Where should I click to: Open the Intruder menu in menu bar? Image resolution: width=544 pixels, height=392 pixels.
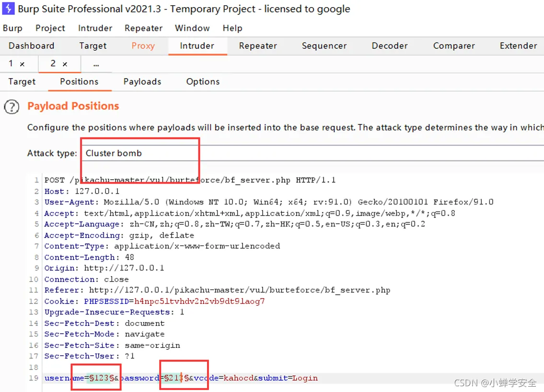tap(95, 28)
